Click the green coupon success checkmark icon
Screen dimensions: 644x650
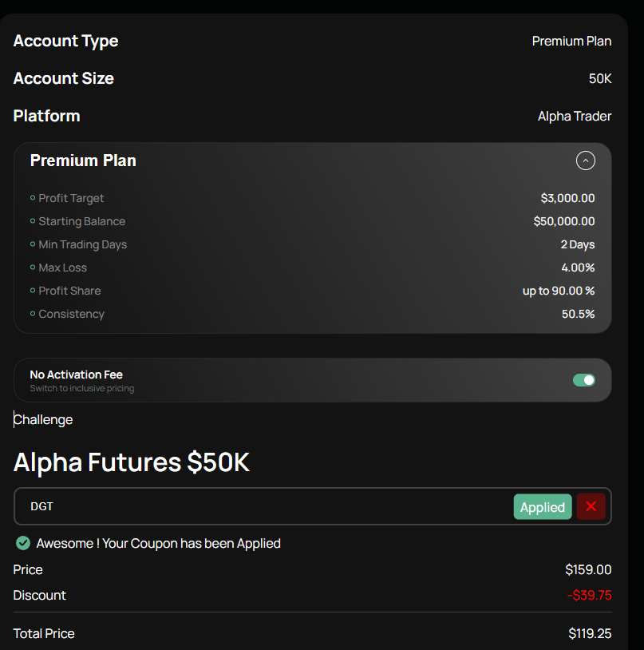click(23, 543)
